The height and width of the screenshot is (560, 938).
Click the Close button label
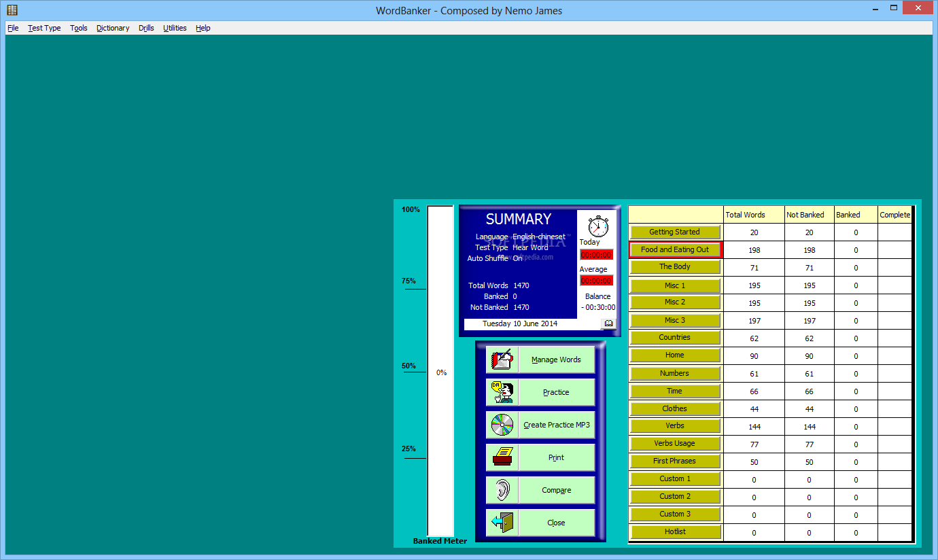tap(556, 523)
